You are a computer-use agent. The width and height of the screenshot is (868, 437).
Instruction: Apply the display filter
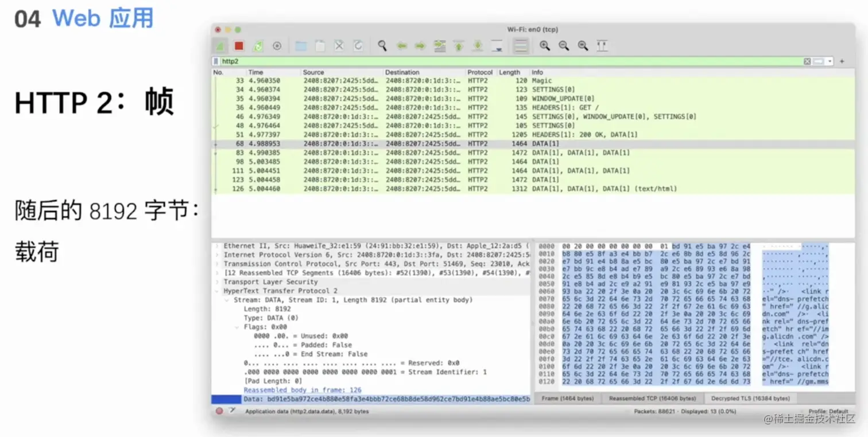pos(818,61)
